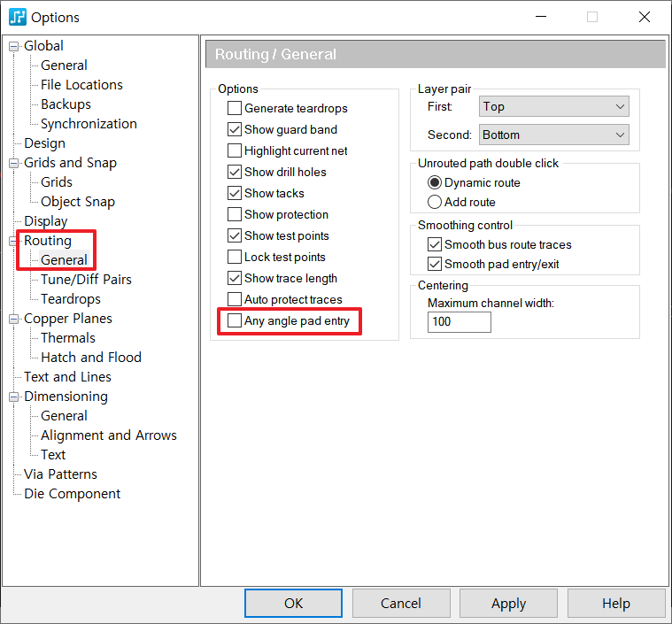Collapse the Copper Planes tree node
Image resolution: width=672 pixels, height=624 pixels.
(13, 319)
